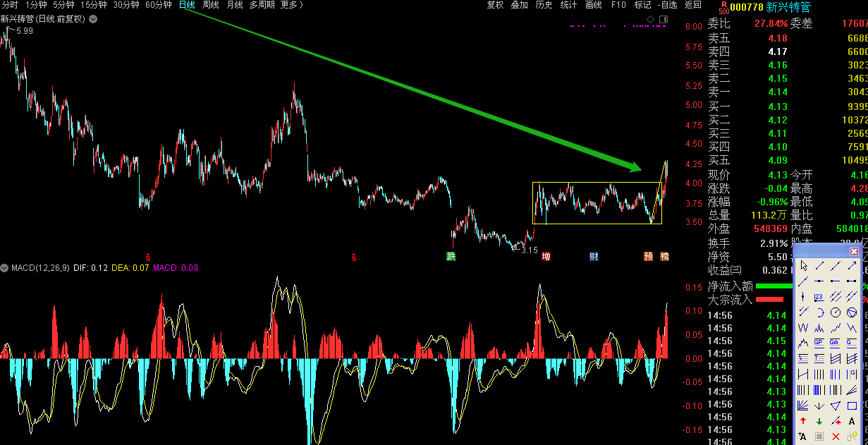The height and width of the screenshot is (445, 868).
Task: Close the drawing tools palette
Action: tap(854, 252)
